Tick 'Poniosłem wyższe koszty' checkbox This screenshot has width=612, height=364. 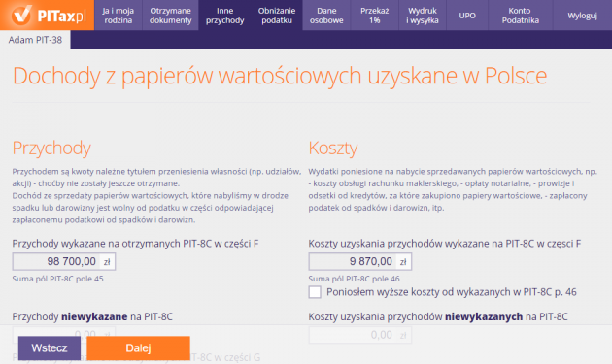[x=315, y=292]
